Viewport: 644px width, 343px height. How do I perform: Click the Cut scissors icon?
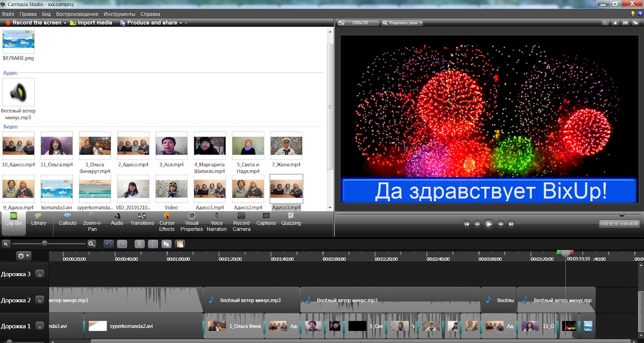pyautogui.click(x=139, y=244)
